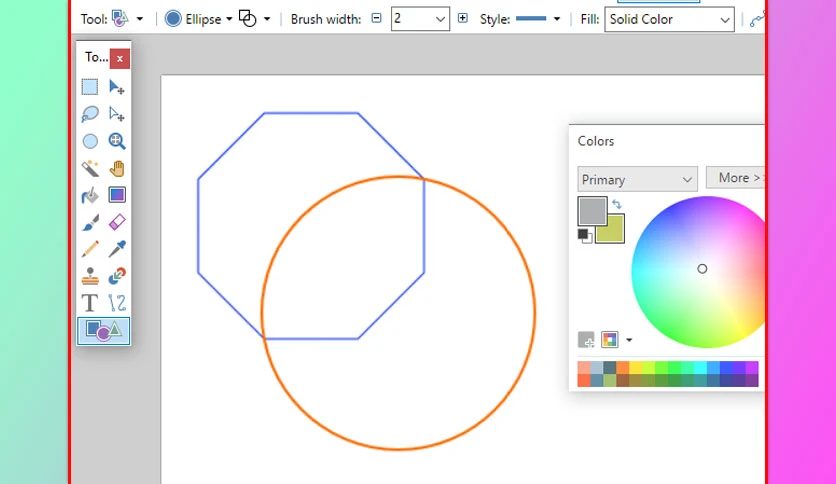Swap primary and secondary colors
This screenshot has width=836, height=484.
pyautogui.click(x=617, y=204)
